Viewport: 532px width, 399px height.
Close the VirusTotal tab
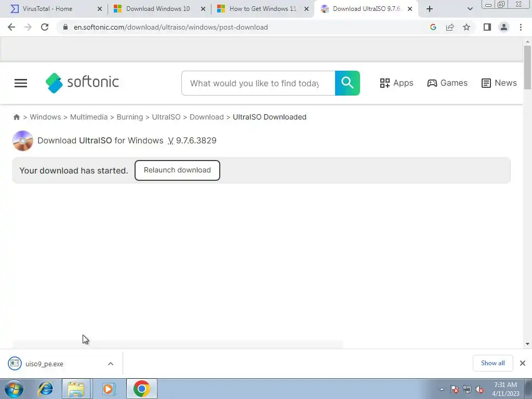coord(100,9)
